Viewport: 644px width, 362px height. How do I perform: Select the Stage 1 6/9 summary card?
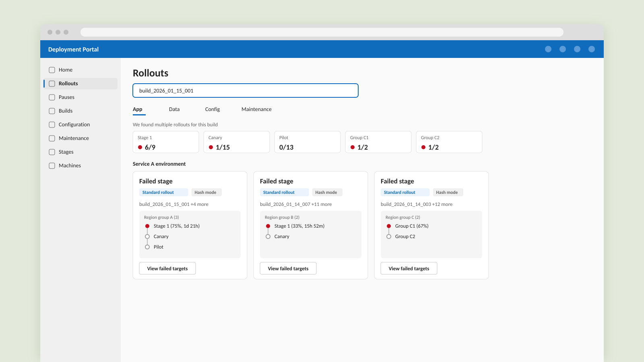coord(166,142)
